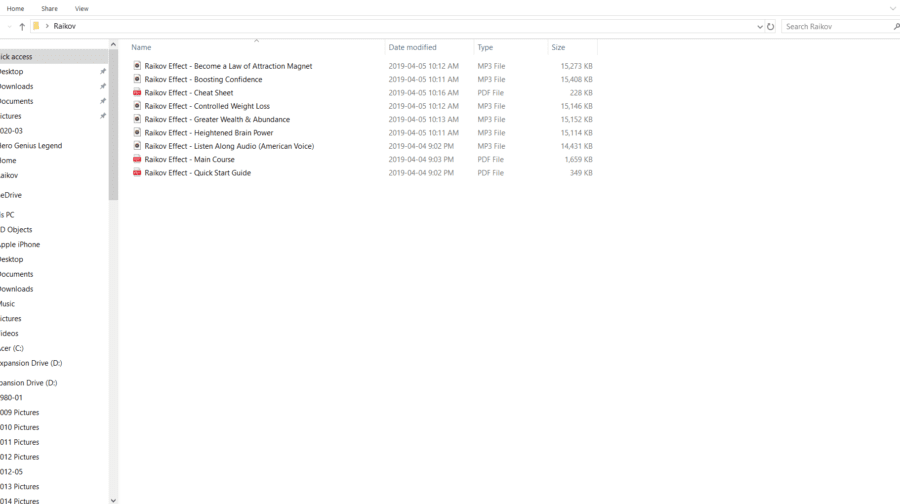Click the pin icon next to Pictures
The image size is (900, 504).
(103, 116)
